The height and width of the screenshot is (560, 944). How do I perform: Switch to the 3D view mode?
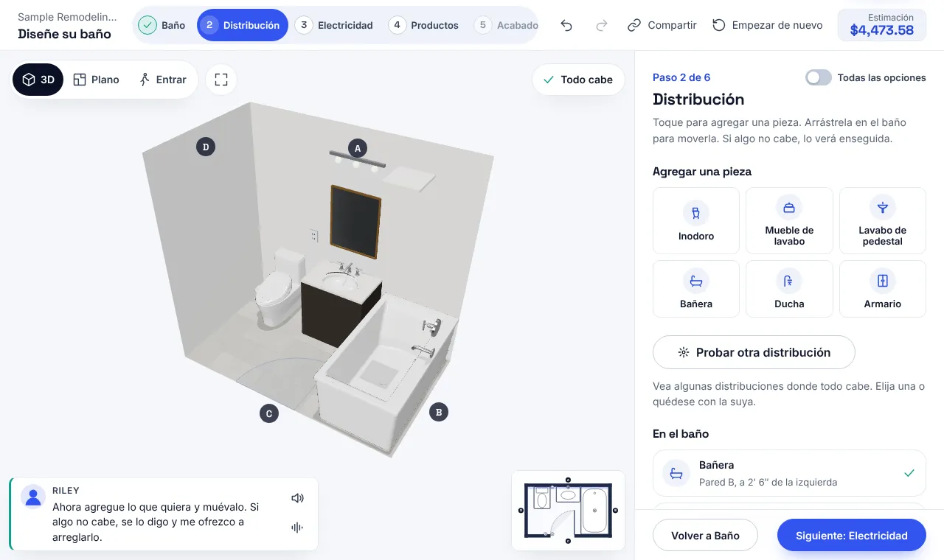38,80
